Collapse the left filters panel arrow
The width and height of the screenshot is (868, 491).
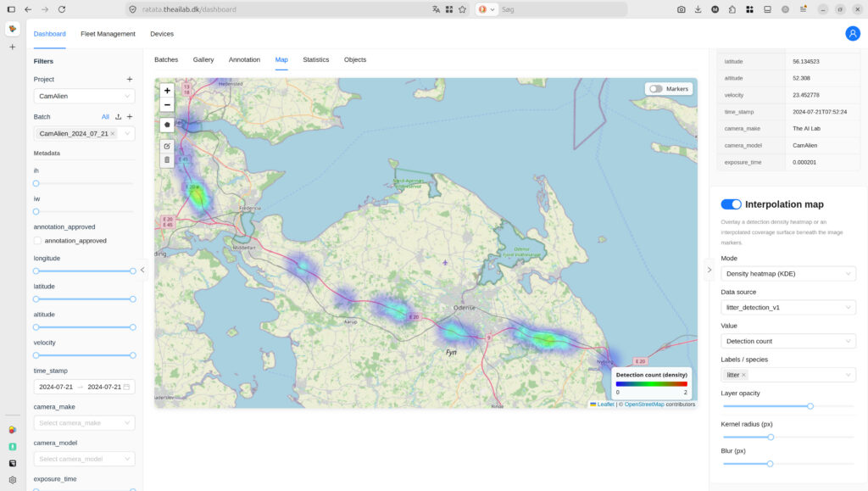coord(142,271)
